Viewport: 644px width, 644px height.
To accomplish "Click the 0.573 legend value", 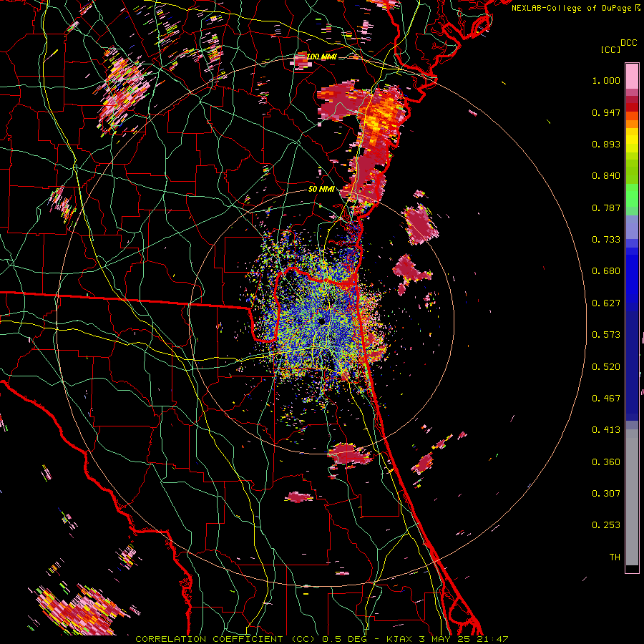I will pyautogui.click(x=606, y=335).
